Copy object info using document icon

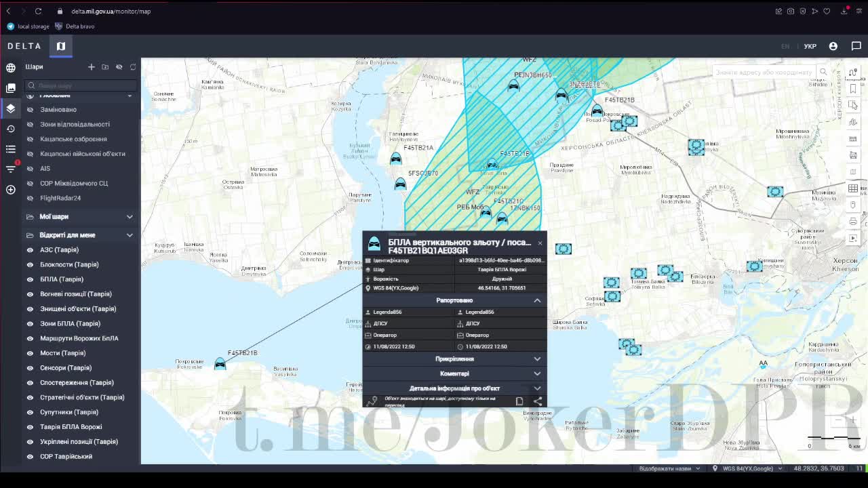pyautogui.click(x=519, y=401)
